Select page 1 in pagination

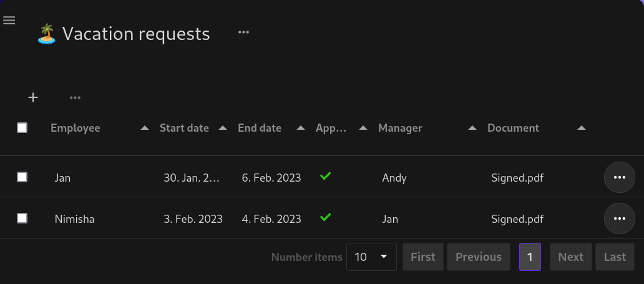click(x=530, y=257)
